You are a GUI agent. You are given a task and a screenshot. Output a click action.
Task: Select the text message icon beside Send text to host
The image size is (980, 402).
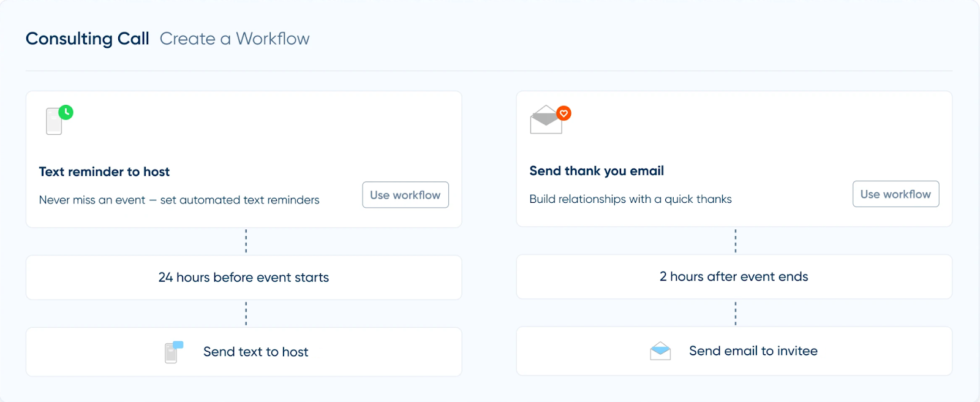171,351
